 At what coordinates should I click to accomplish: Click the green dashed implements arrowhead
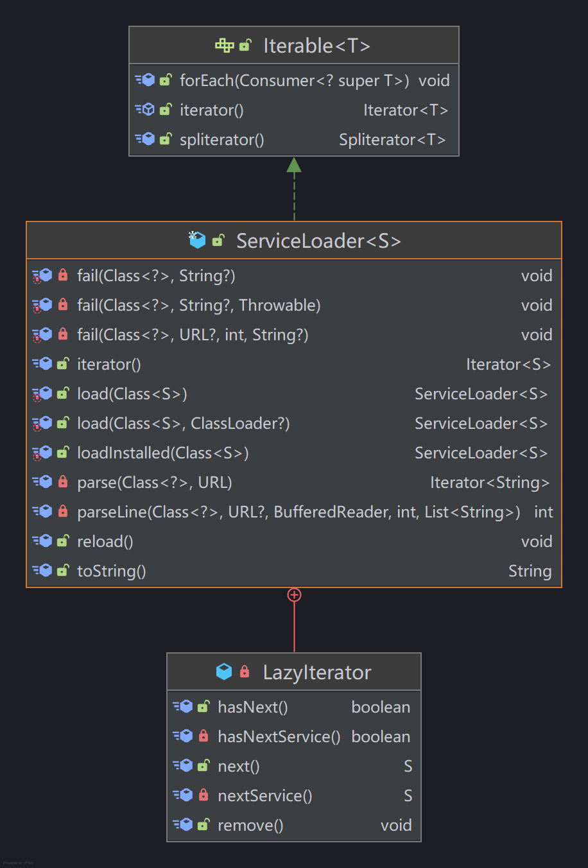[x=294, y=165]
